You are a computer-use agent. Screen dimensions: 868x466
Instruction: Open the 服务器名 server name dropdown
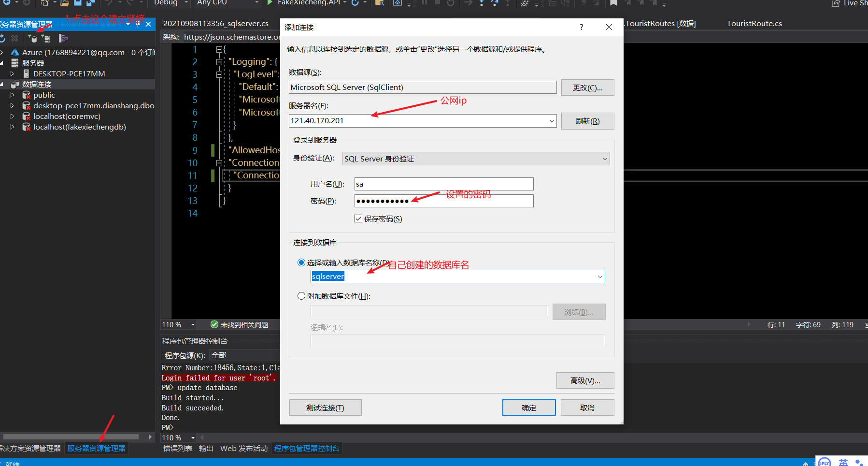point(552,121)
